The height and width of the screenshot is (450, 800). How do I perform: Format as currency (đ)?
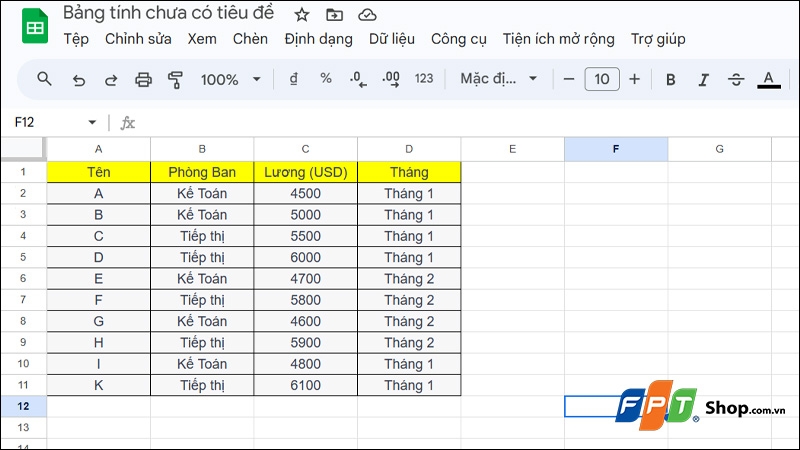(x=293, y=79)
